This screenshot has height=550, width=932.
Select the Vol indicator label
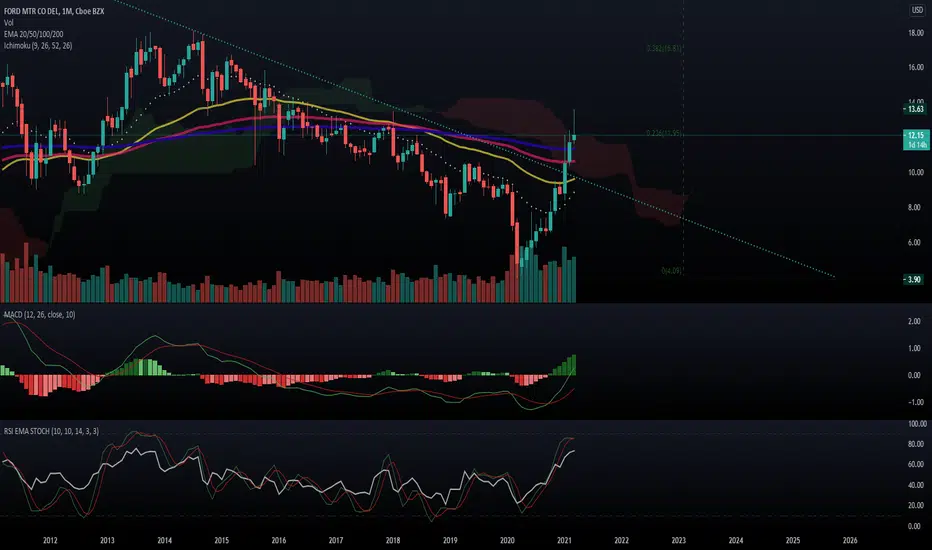coord(8,23)
